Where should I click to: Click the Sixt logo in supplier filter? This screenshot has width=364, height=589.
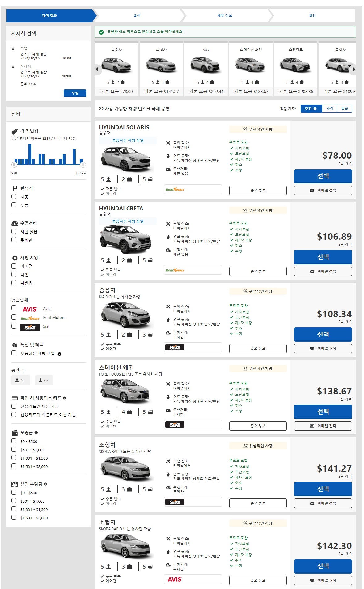(30, 327)
